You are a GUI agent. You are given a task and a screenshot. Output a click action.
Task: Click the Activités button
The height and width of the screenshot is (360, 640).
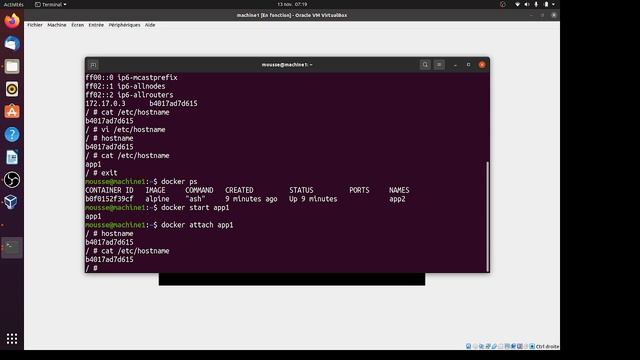13,4
